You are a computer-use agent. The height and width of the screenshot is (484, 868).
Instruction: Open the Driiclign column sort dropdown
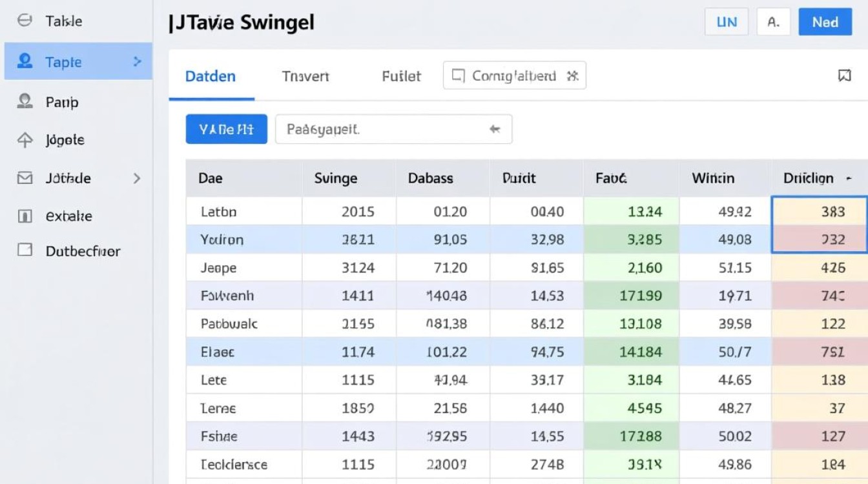click(x=848, y=178)
